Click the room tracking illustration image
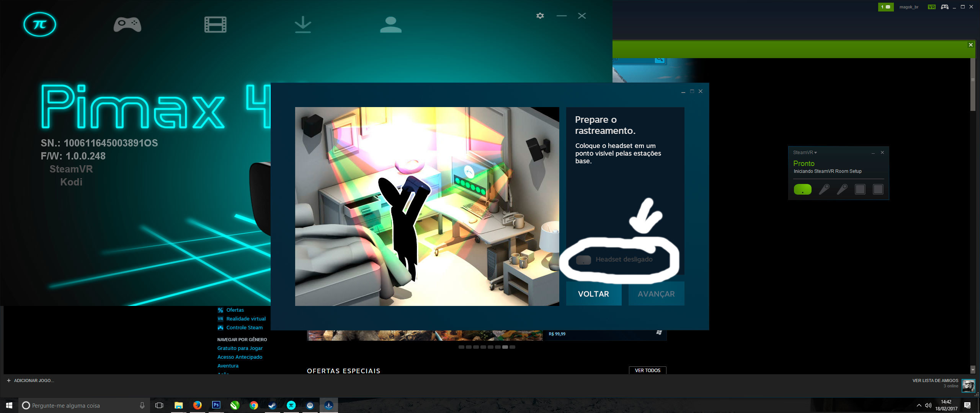The width and height of the screenshot is (980, 413). 427,206
